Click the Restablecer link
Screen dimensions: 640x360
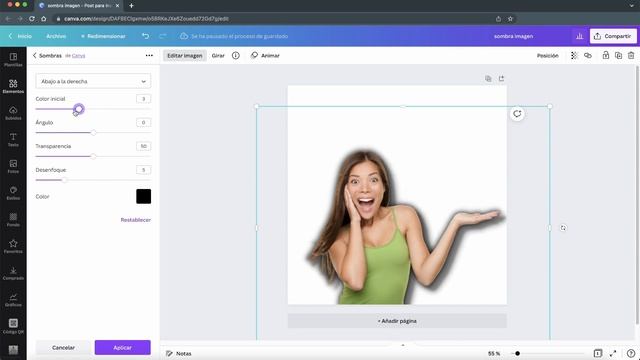tap(136, 220)
